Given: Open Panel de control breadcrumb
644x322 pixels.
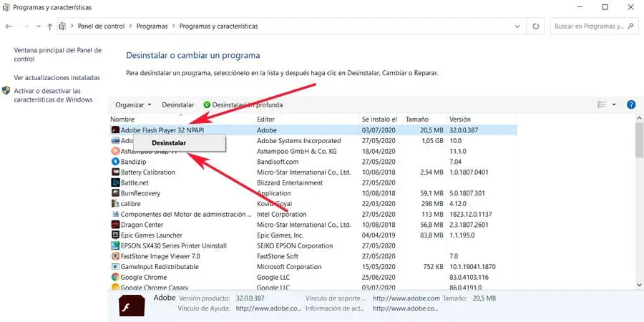Looking at the screenshot, I should [101, 26].
